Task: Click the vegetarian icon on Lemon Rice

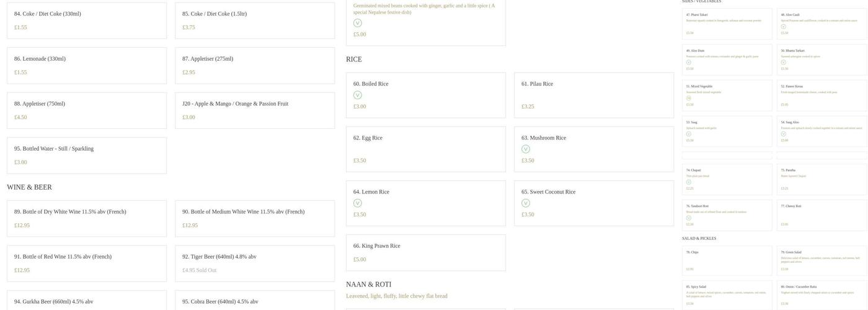Action: coord(357,203)
